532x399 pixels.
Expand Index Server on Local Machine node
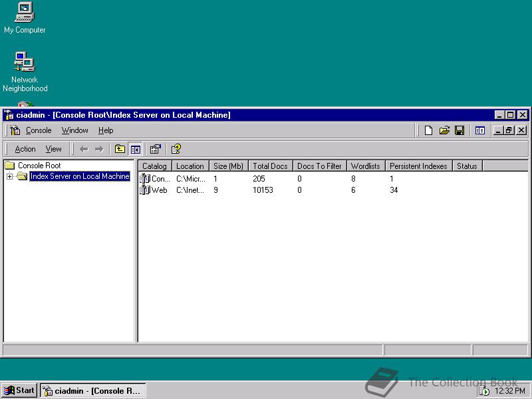9,176
